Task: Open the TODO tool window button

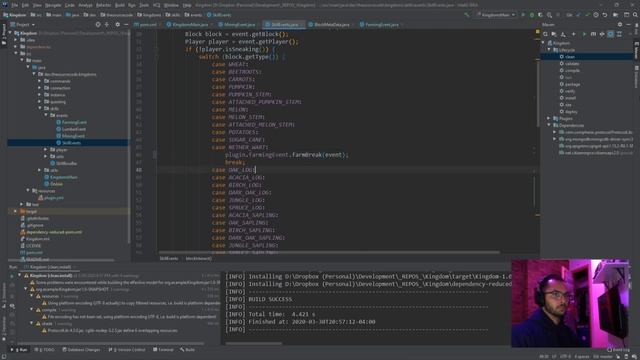Action: point(44,350)
